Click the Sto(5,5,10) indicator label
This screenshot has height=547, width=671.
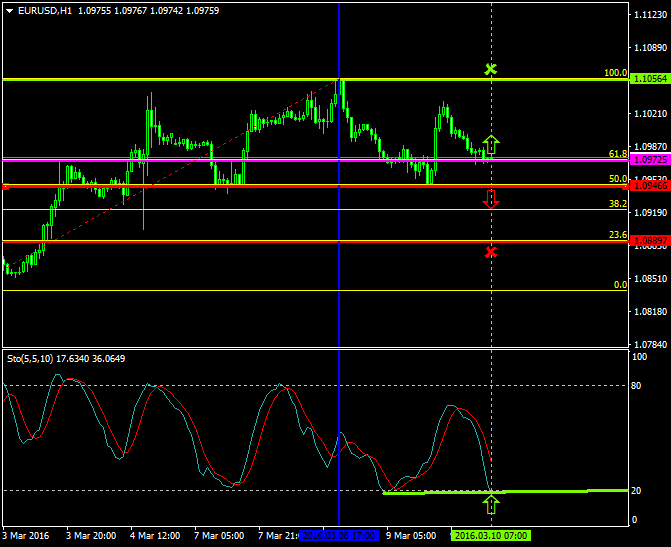tap(33, 358)
